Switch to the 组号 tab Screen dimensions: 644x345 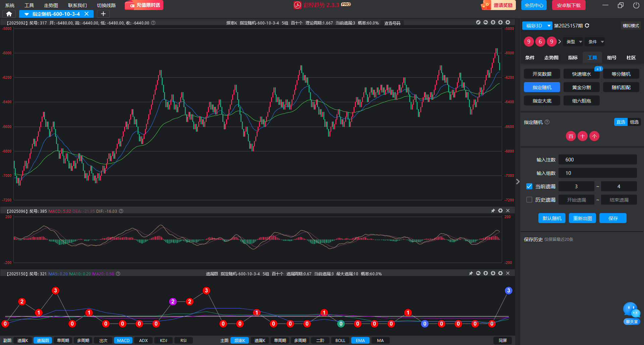tap(611, 58)
